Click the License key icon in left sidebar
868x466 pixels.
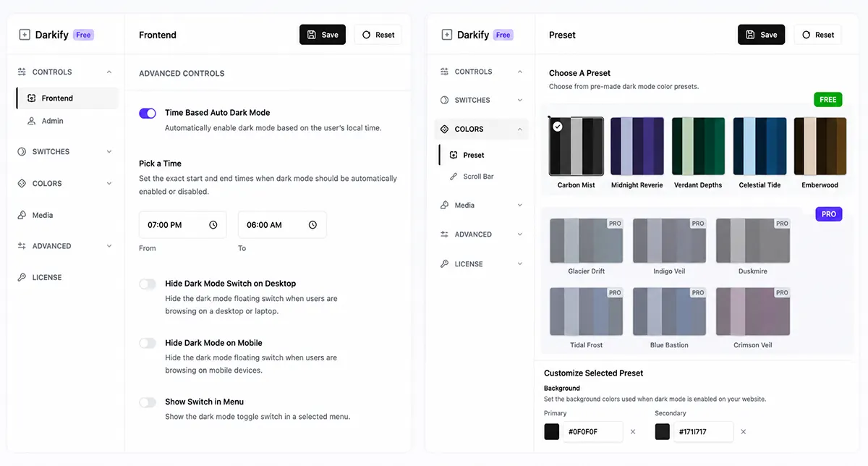point(22,277)
